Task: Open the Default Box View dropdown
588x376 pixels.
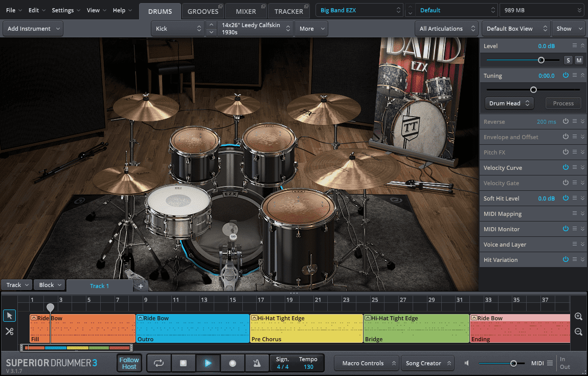Action: click(516, 29)
